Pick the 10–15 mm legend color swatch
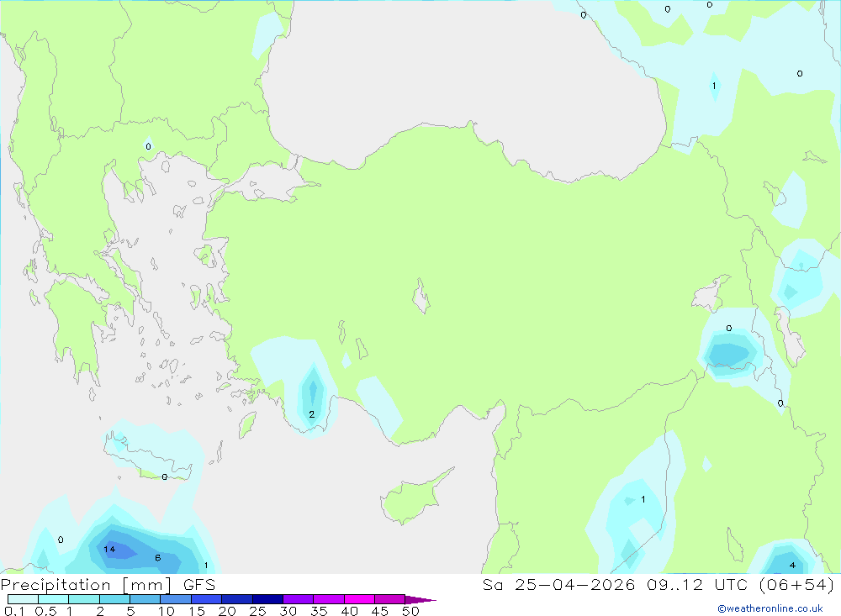This screenshot has width=841, height=616. (x=176, y=599)
